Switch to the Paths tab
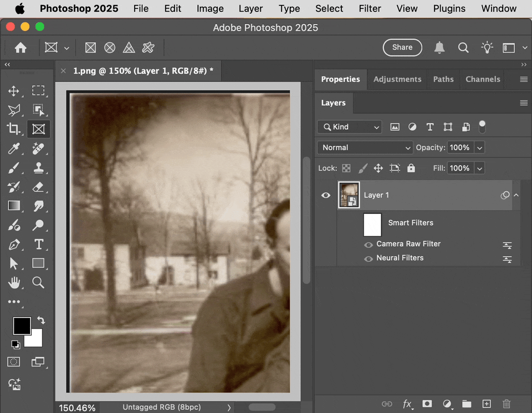Image resolution: width=532 pixels, height=413 pixels. (443, 79)
